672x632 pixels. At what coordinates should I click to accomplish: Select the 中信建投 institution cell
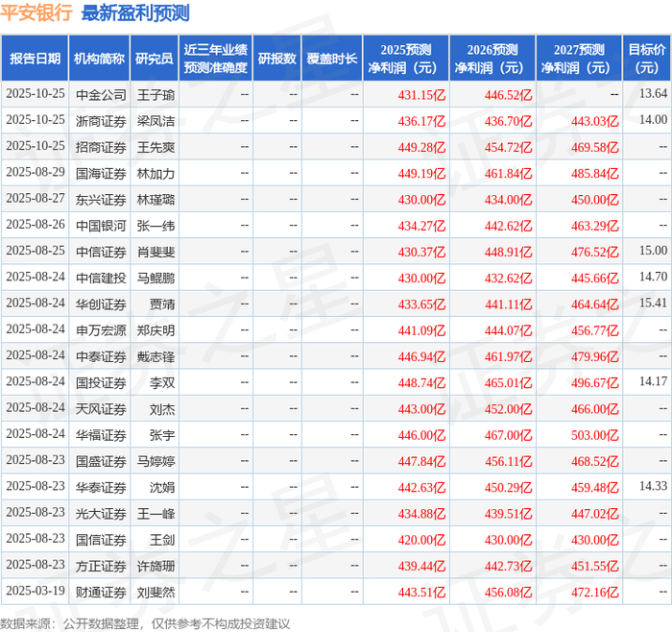point(101,279)
